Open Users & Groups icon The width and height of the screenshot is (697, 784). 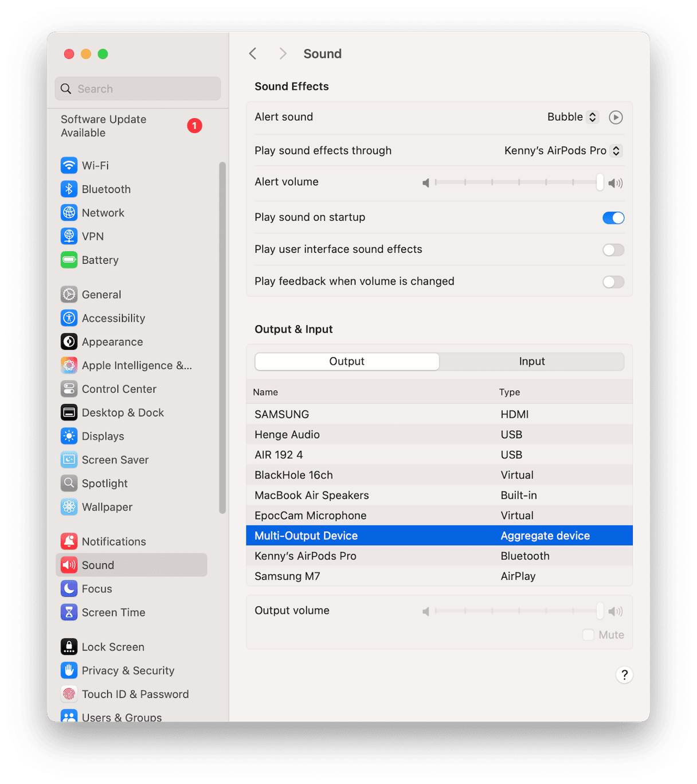(x=69, y=716)
